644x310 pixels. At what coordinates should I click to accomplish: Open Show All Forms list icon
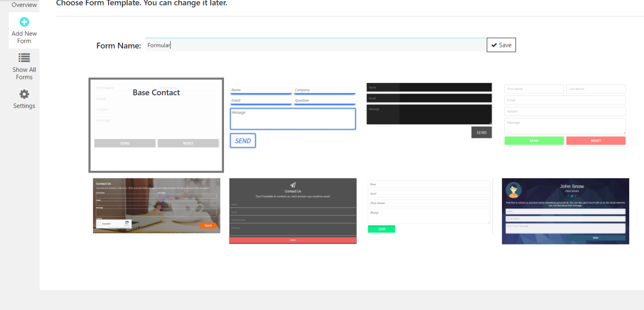pos(24,58)
